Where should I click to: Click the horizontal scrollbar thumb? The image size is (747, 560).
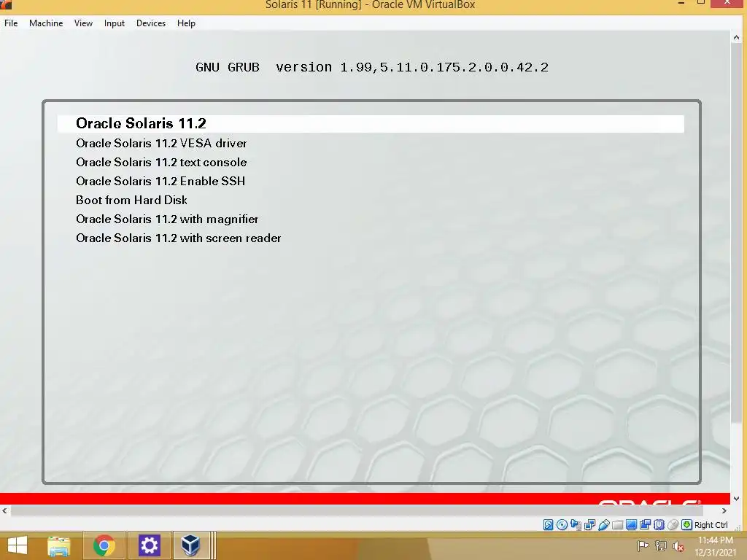(x=357, y=511)
